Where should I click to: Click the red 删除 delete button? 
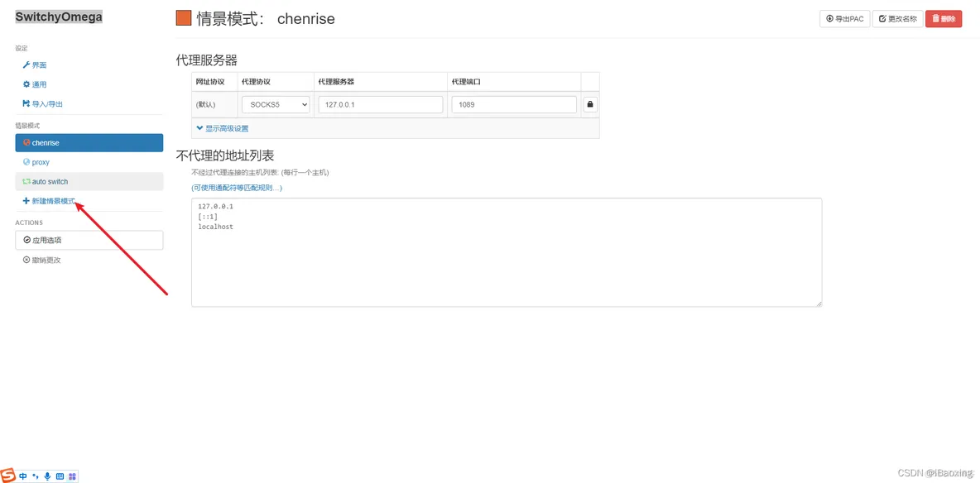[944, 19]
